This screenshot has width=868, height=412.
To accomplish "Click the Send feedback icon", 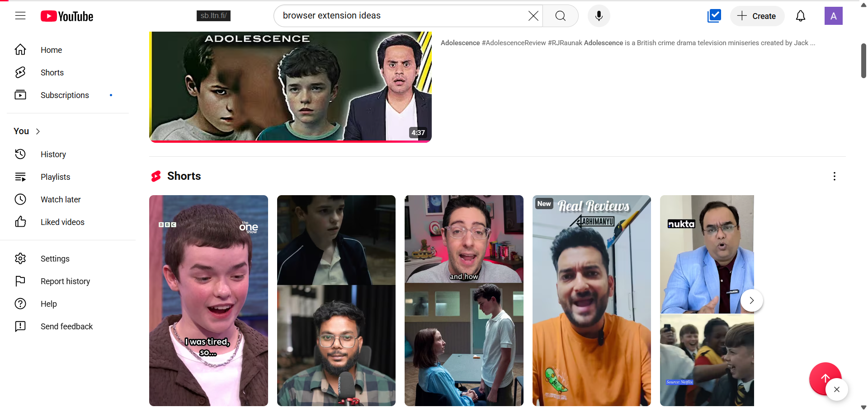I will pos(20,326).
